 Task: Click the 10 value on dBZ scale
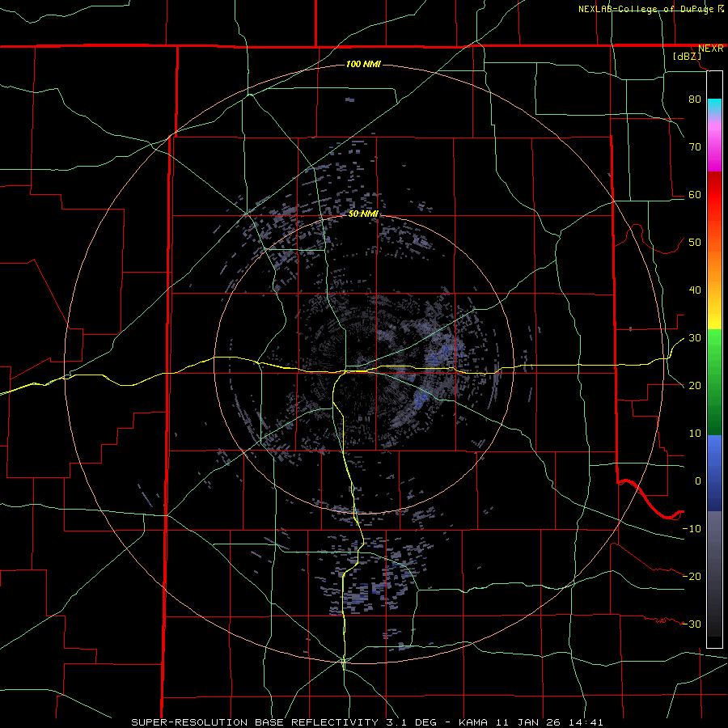pos(695,434)
